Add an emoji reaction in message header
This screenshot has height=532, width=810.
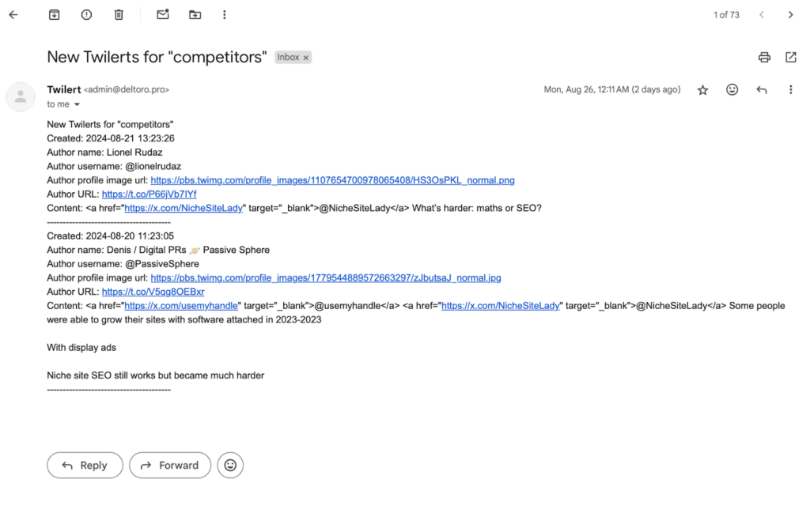tap(732, 90)
